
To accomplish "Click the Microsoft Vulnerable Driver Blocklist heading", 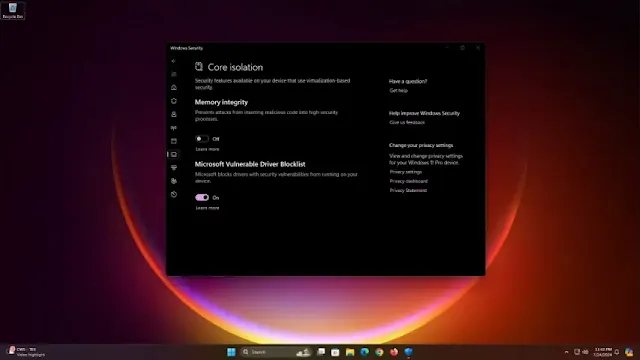I will tap(250, 164).
